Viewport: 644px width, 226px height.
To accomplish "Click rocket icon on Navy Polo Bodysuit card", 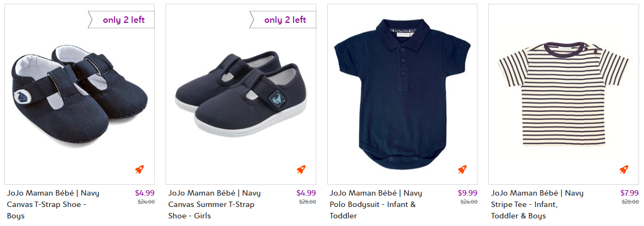I will click(x=462, y=169).
